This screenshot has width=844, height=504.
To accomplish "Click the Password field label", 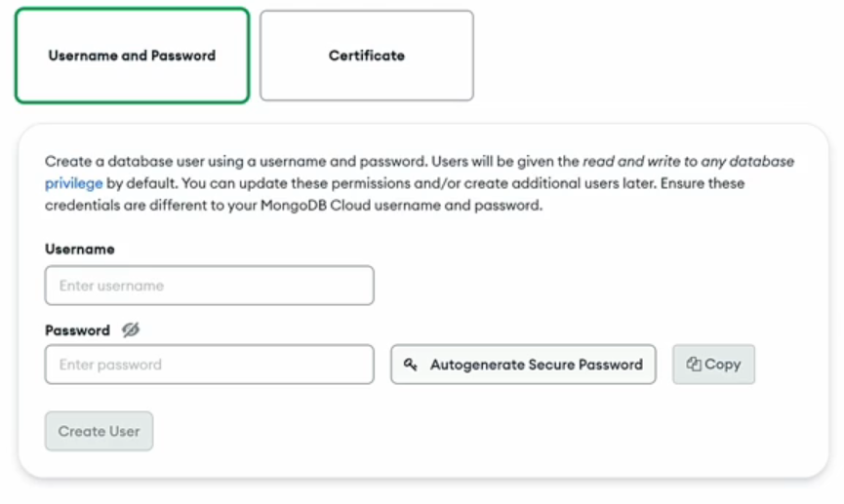I will 77,330.
